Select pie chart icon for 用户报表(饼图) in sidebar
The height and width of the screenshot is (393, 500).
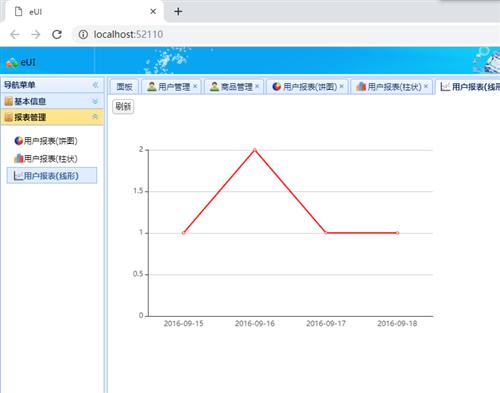(x=18, y=141)
